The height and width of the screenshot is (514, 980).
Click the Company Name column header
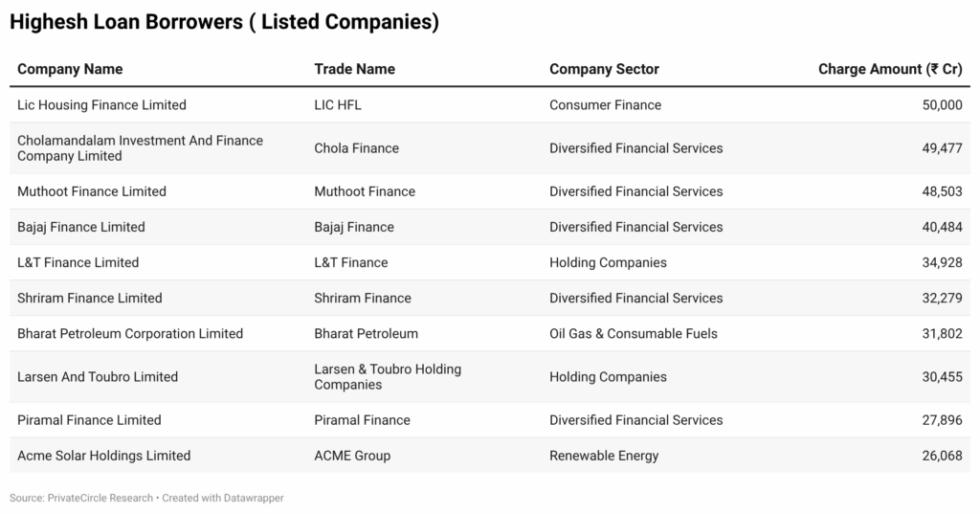(x=70, y=69)
